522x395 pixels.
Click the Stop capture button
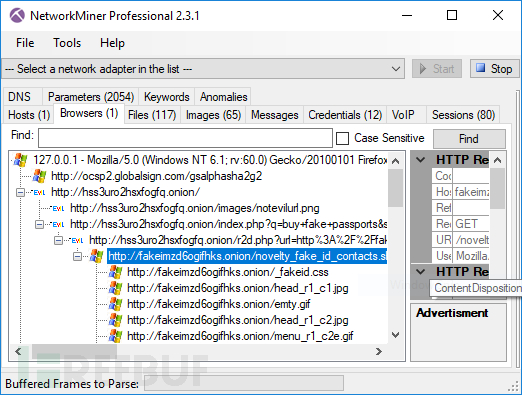(495, 69)
